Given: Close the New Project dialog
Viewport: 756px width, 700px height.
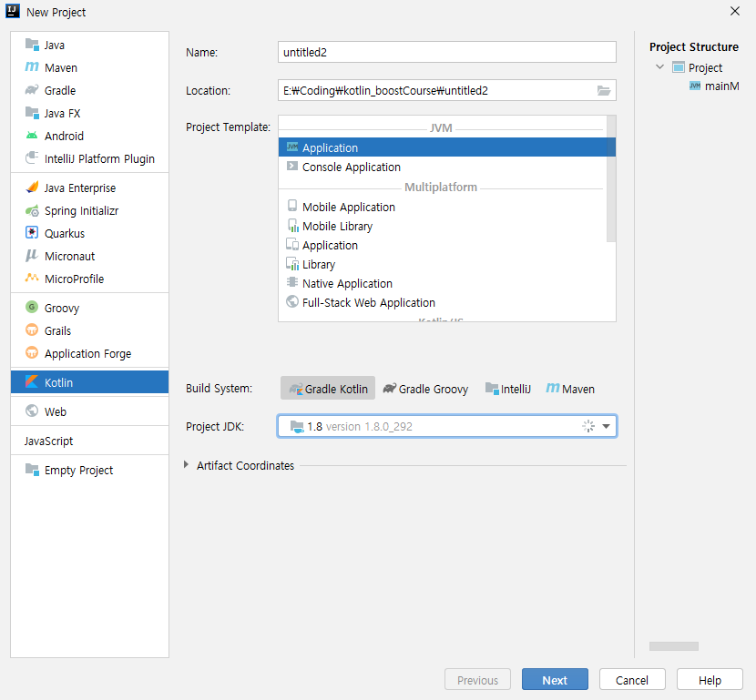Looking at the screenshot, I should tap(735, 11).
